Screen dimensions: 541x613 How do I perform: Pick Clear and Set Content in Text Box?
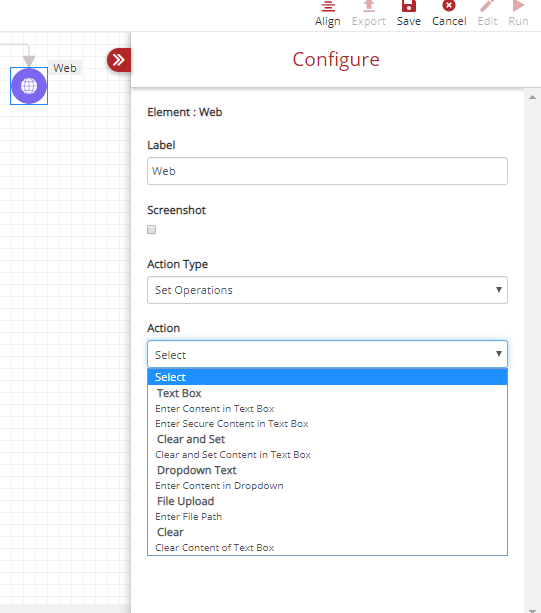click(x=233, y=455)
